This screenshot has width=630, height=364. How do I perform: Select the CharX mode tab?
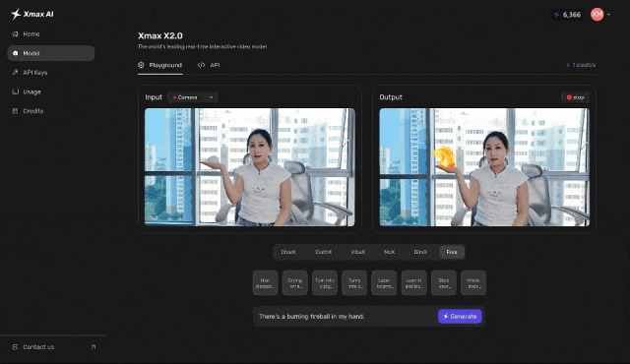click(x=288, y=252)
